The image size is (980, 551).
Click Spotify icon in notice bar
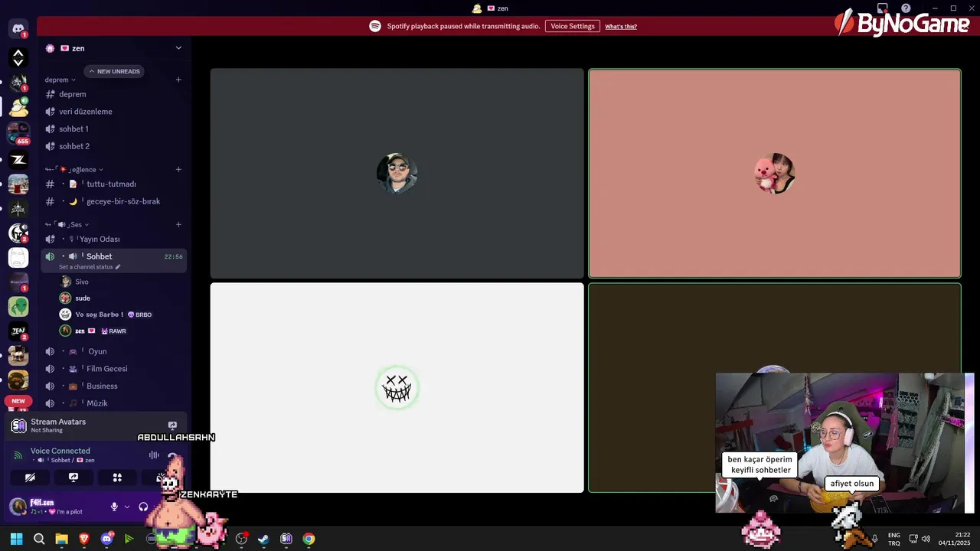point(375,26)
